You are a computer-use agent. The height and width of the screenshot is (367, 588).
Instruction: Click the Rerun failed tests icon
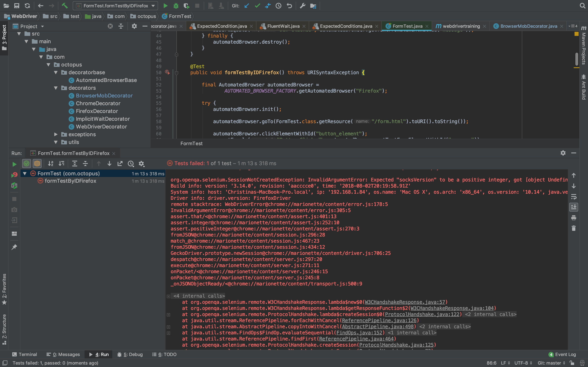click(14, 175)
